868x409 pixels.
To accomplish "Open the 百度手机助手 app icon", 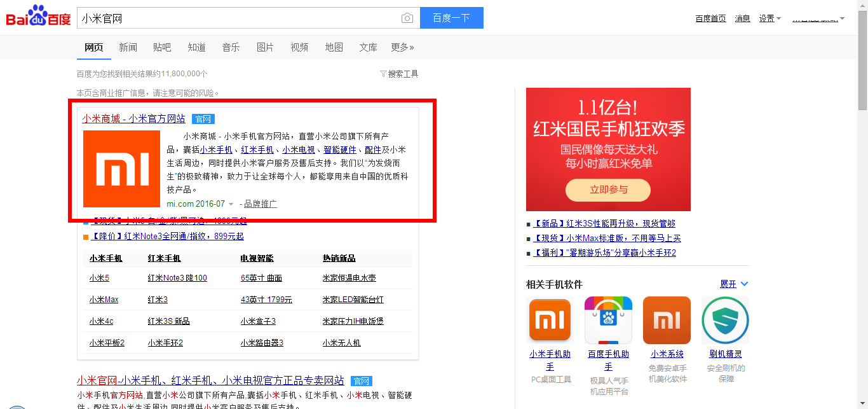I will coord(608,319).
